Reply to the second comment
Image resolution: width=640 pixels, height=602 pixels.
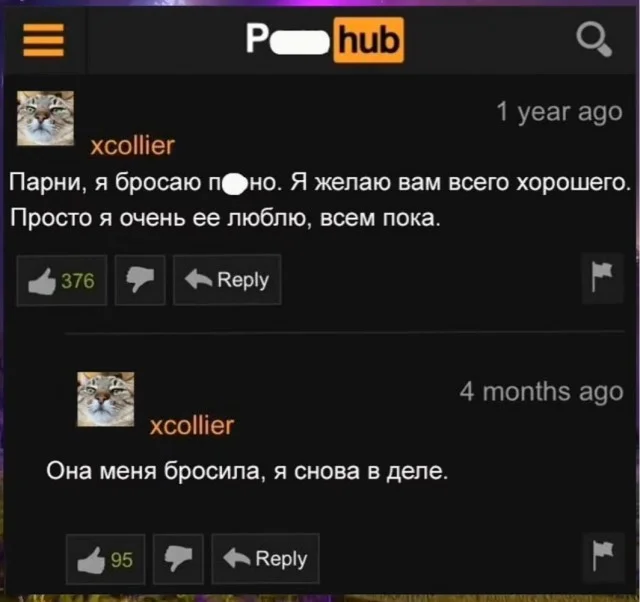(x=265, y=559)
